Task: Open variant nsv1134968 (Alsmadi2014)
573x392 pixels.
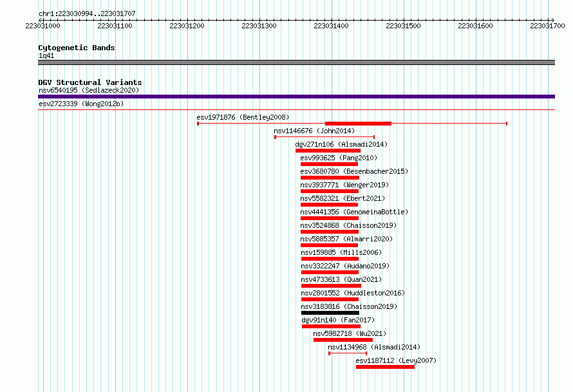Action: pos(374,347)
